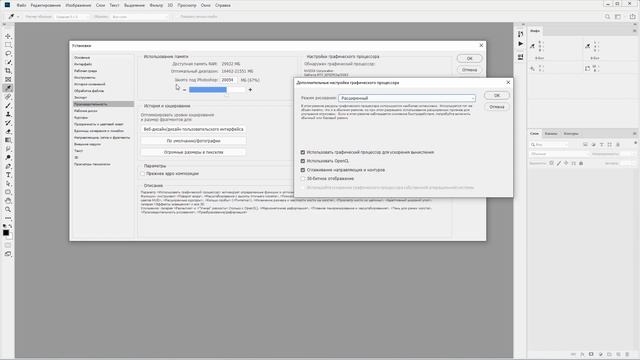Select the Zoom tool
Viewport: 640px width, 360px height.
click(8, 209)
